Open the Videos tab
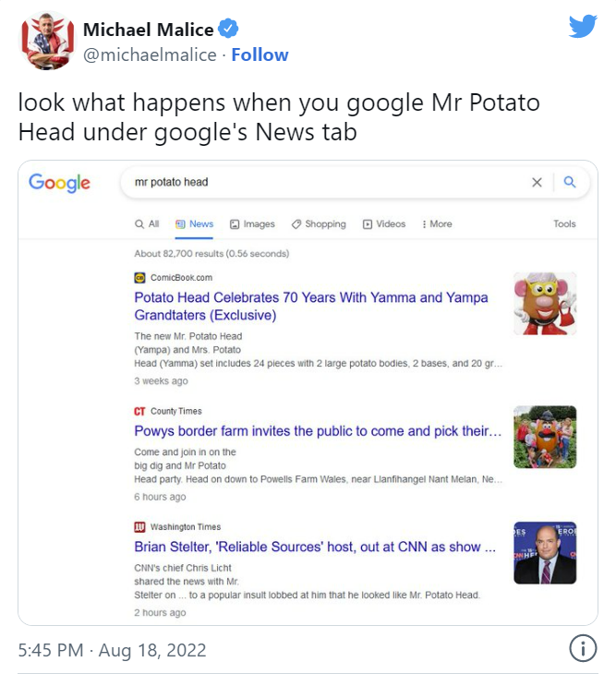 pyautogui.click(x=384, y=224)
